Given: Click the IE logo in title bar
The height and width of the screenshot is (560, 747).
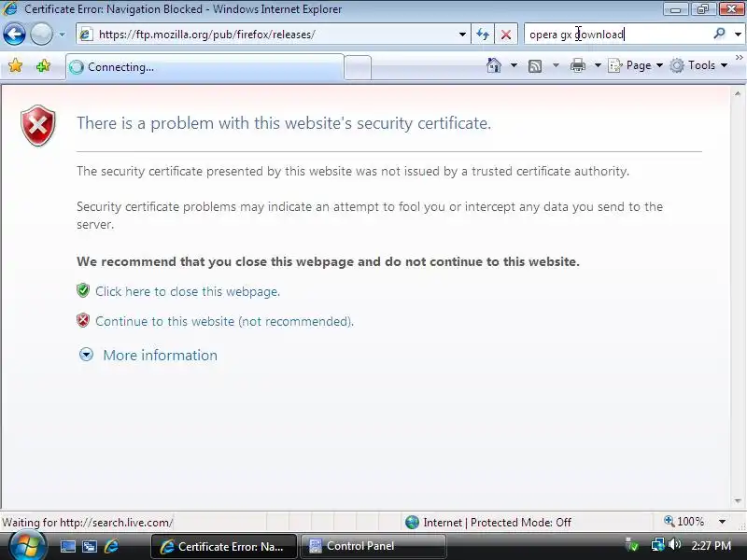Looking at the screenshot, I should click(10, 8).
